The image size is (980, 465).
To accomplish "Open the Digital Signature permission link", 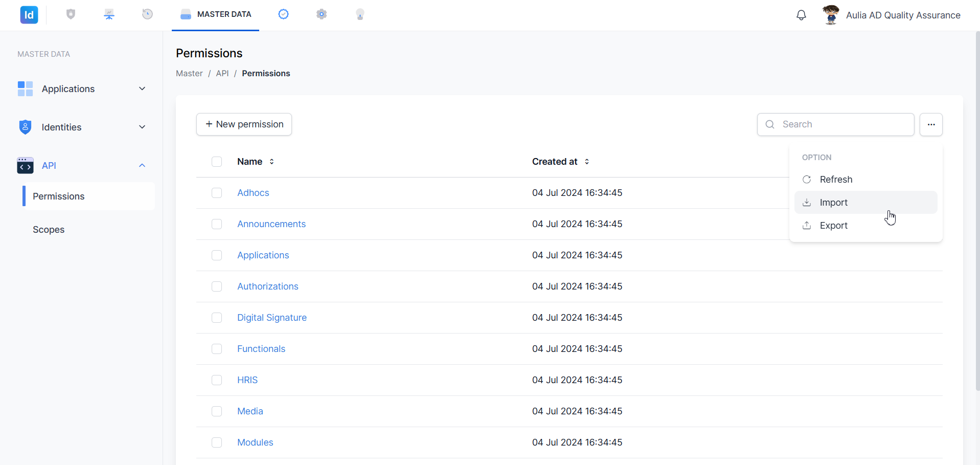I will click(x=272, y=318).
